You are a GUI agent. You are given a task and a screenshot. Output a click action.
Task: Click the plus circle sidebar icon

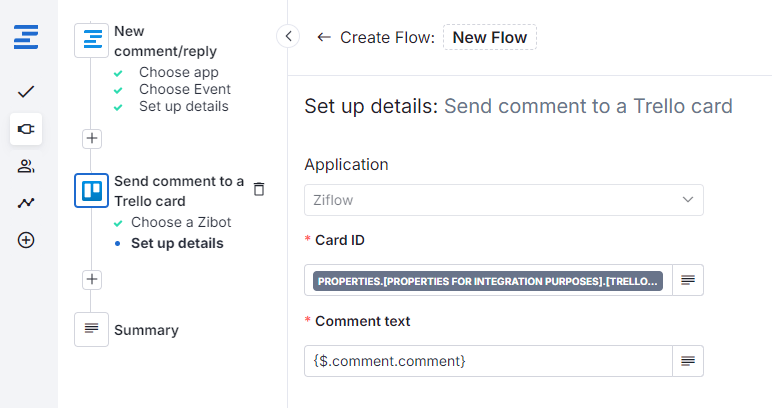tap(26, 240)
